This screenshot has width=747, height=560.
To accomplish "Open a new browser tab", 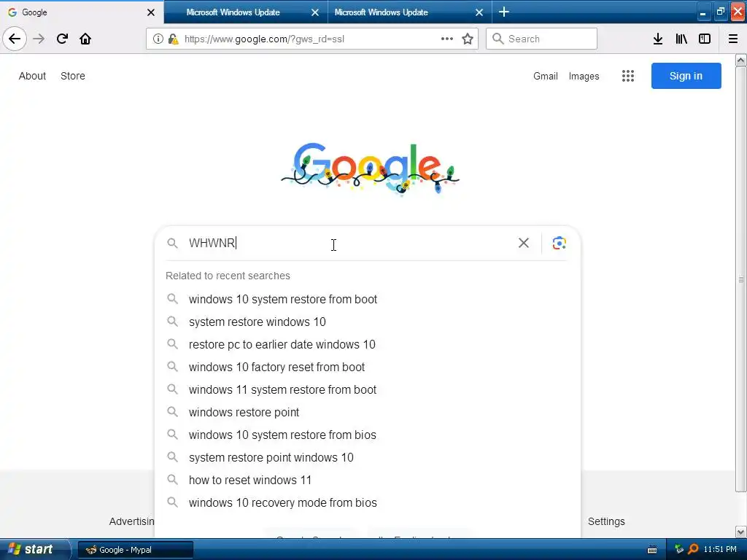I will pyautogui.click(x=503, y=12).
